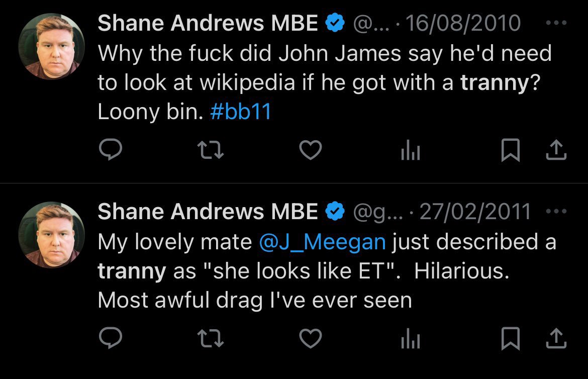Repost the tweet mentioning @J_Meegan

pos(211,338)
